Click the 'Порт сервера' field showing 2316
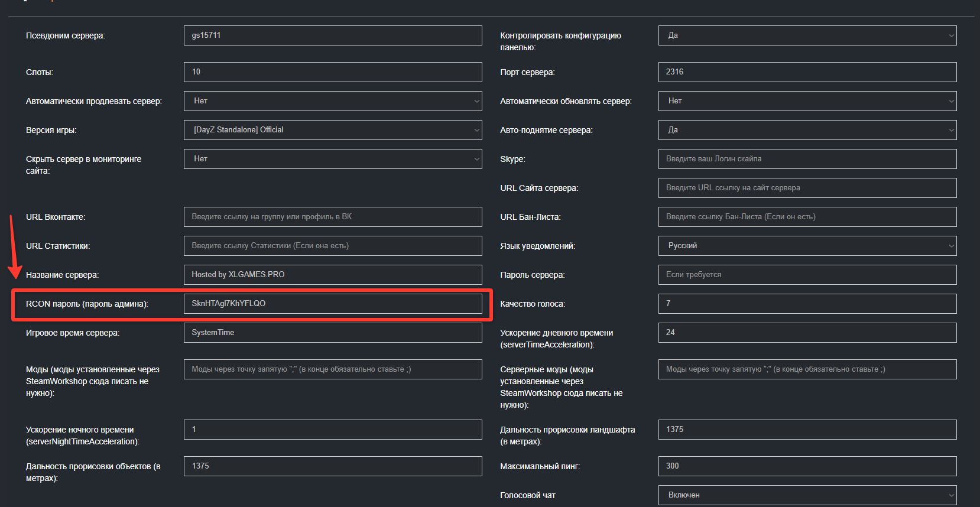 807,72
